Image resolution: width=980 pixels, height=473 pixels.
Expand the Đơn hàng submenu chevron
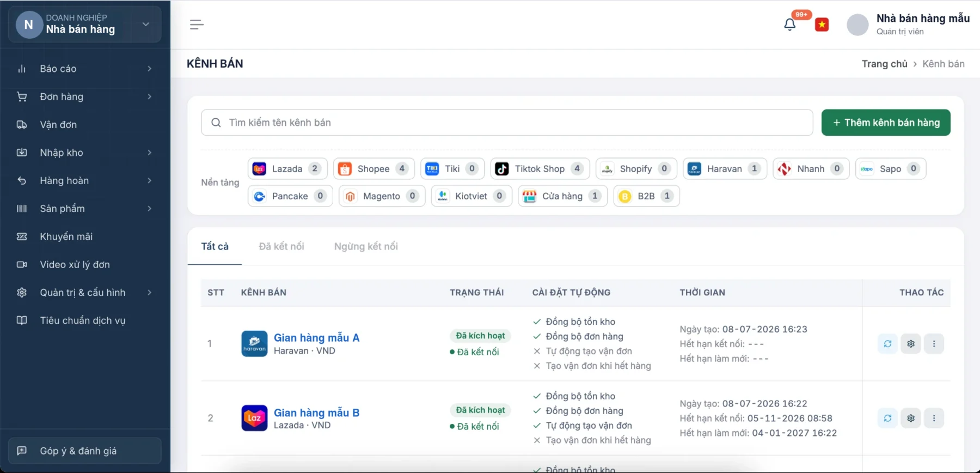pyautogui.click(x=149, y=96)
